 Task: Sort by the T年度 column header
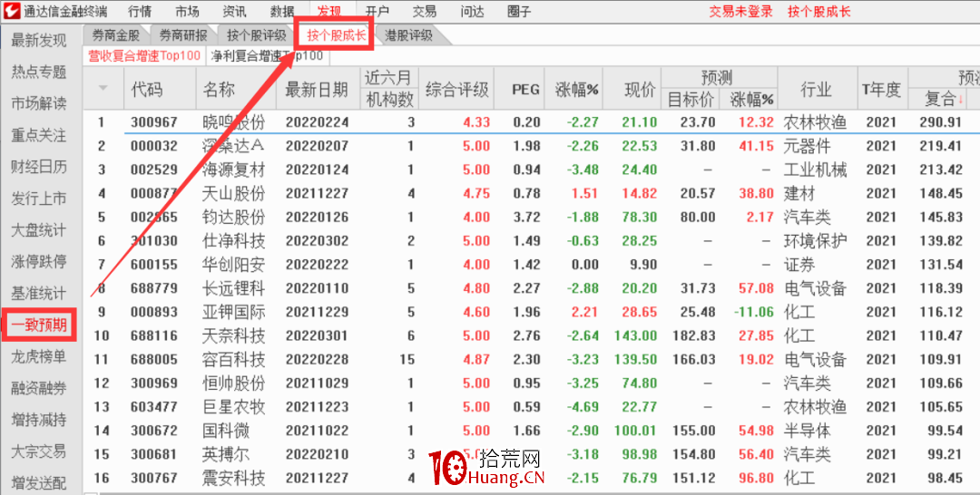coord(881,89)
